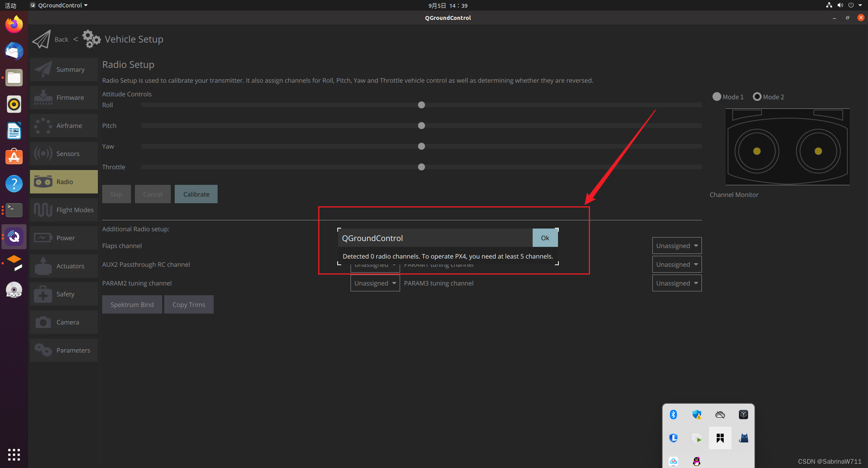The width and height of the screenshot is (868, 468).
Task: Click the Roll slider handle
Action: pos(421,105)
